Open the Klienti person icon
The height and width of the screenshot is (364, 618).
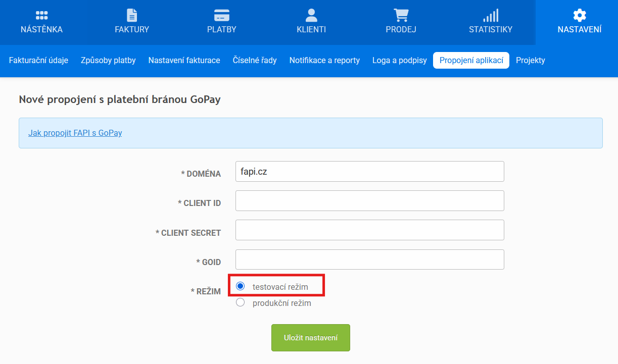311,15
